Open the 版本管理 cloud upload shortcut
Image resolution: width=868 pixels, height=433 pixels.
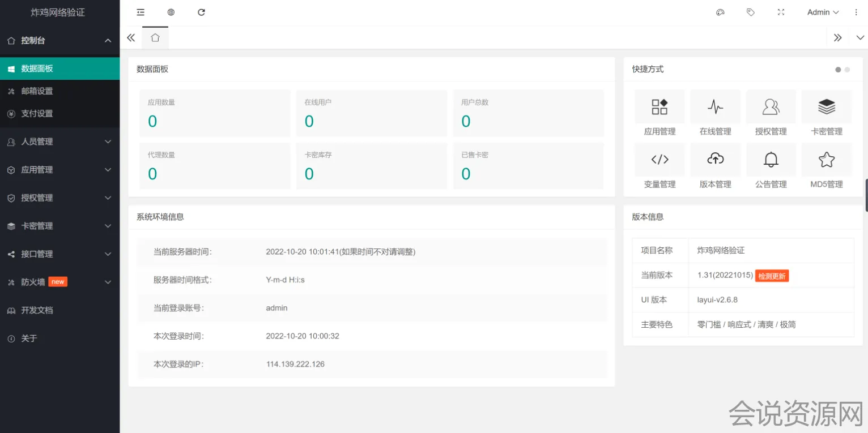point(715,160)
